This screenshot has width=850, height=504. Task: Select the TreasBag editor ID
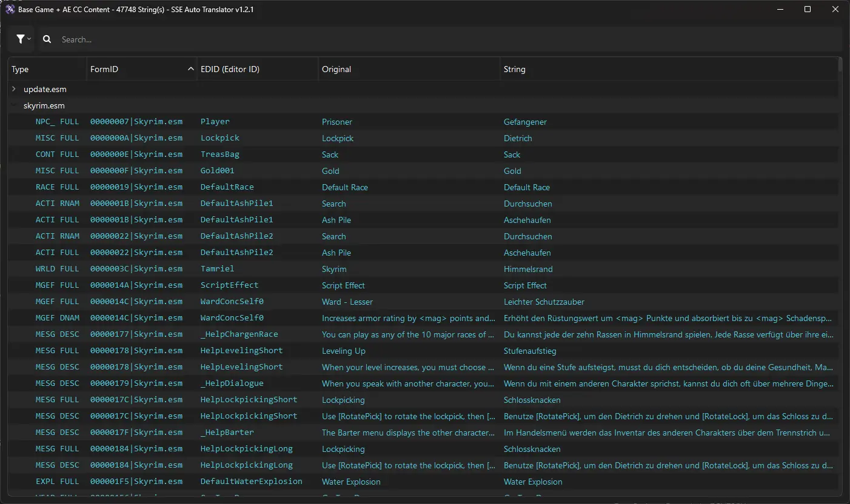(x=220, y=154)
